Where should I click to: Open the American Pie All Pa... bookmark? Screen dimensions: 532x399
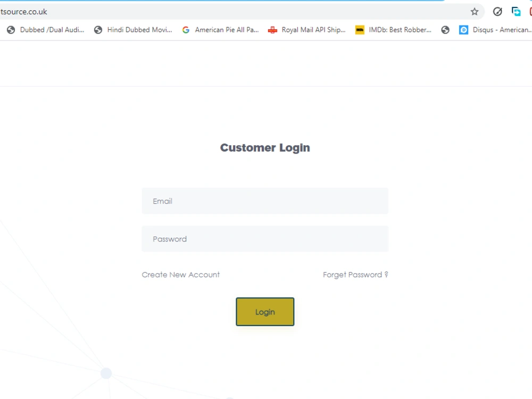pos(221,30)
